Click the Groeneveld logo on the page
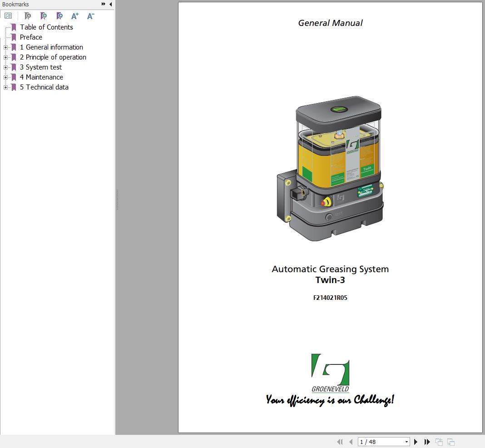 [x=330, y=373]
